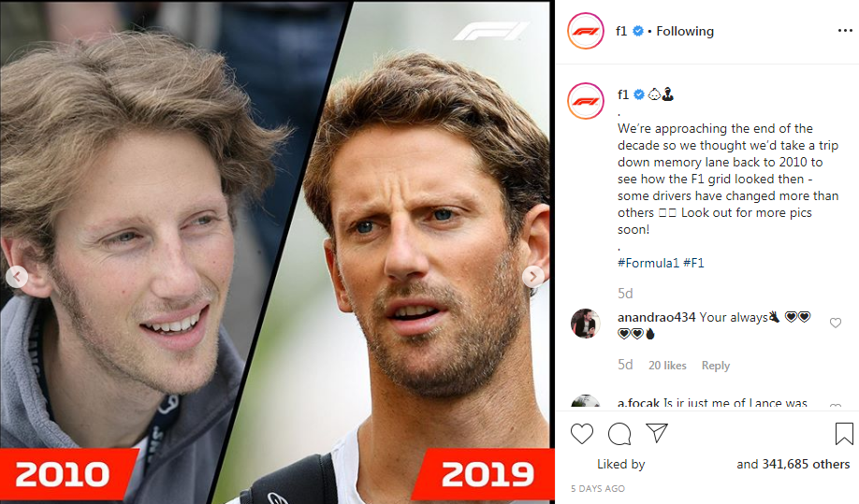Open the anandrao434 username link
This screenshot has width=859, height=504.
pos(656,317)
